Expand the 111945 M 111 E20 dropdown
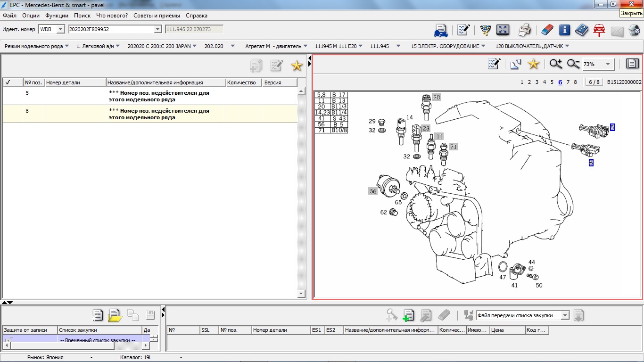The height and width of the screenshot is (362, 644). click(361, 46)
